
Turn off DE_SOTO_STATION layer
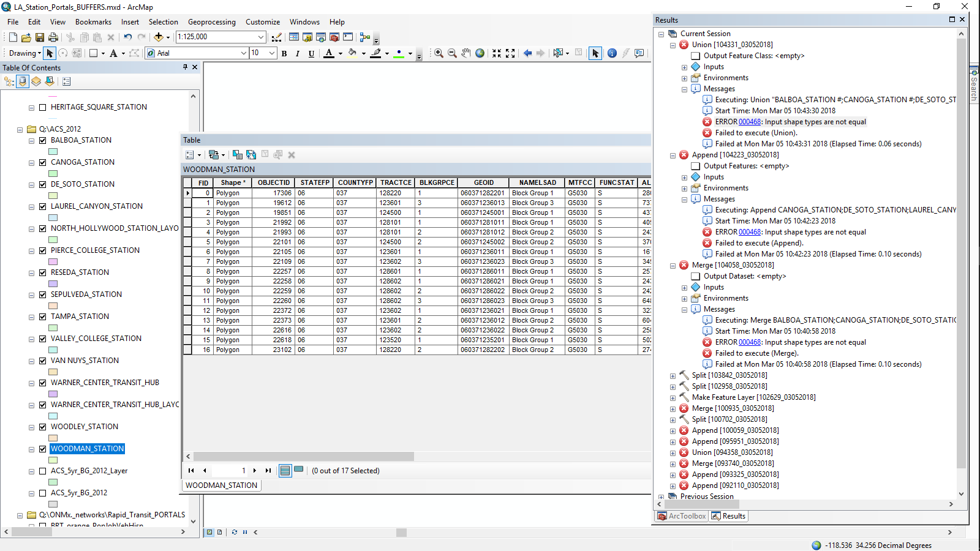pos(43,184)
